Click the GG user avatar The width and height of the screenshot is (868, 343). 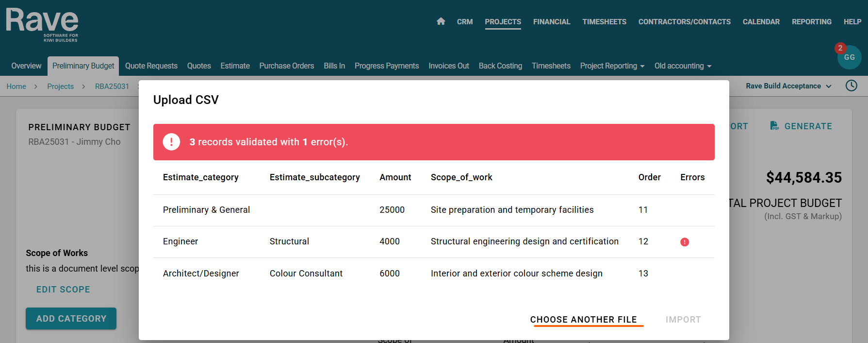850,58
